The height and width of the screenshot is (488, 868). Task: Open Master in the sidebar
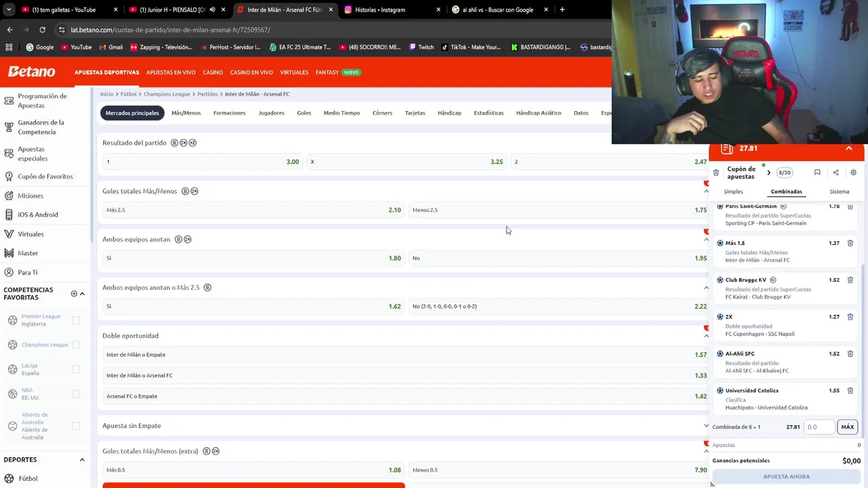point(28,253)
